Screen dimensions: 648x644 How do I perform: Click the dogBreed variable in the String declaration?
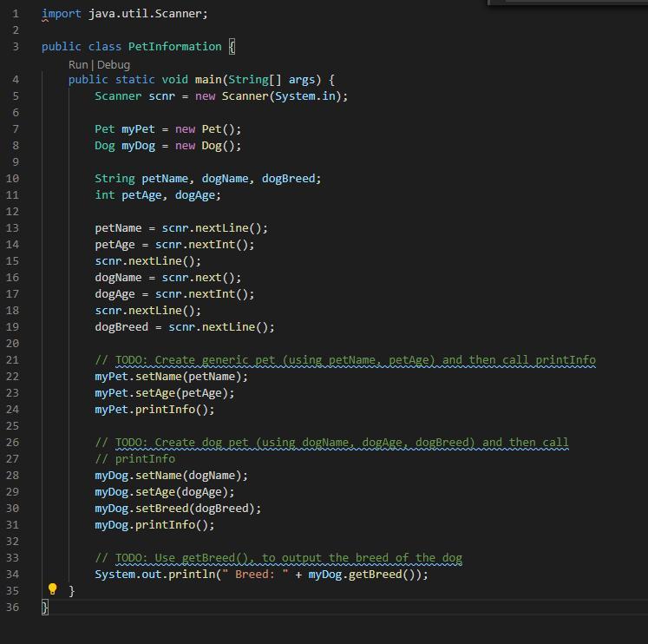[288, 179]
